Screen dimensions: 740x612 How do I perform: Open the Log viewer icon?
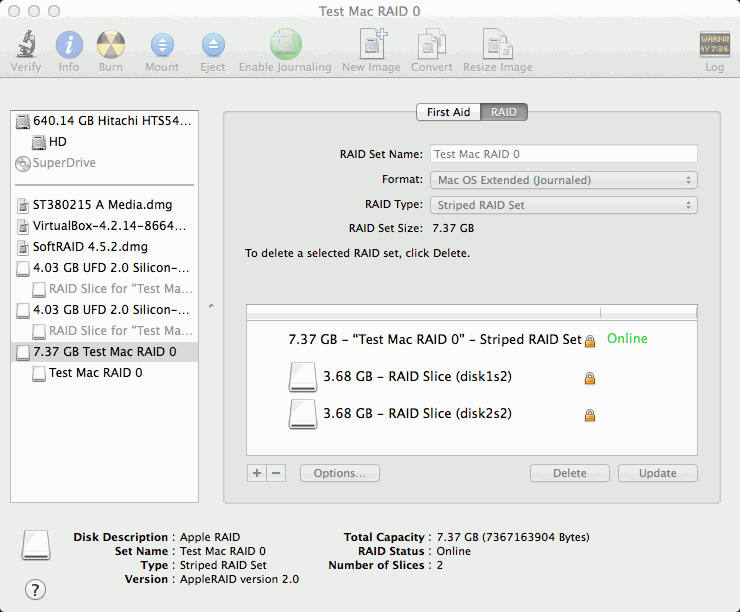(714, 46)
